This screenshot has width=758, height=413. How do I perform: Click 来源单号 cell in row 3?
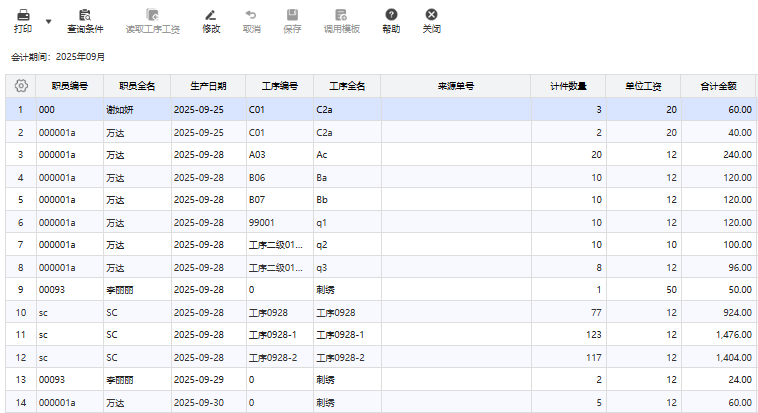(x=455, y=154)
